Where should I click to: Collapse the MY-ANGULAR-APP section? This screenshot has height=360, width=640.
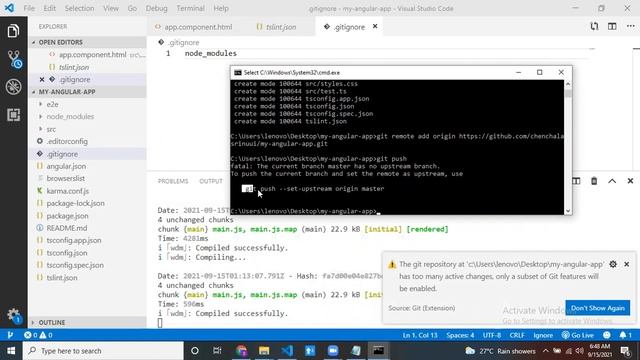click(x=67, y=92)
